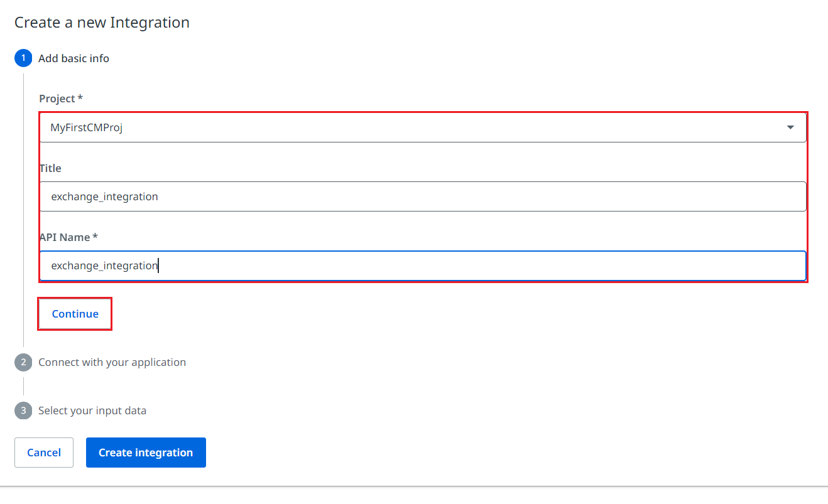The image size is (828, 504).
Task: Click the API Name field label
Action: click(x=65, y=237)
